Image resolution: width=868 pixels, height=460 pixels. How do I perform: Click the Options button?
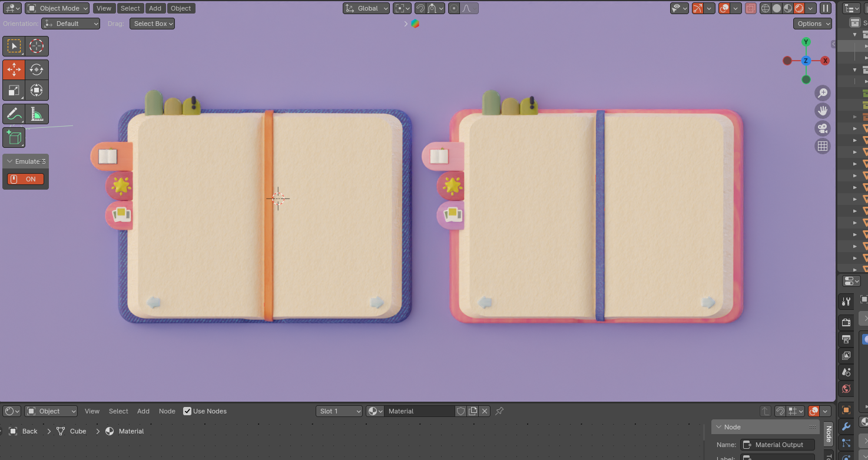coord(812,24)
